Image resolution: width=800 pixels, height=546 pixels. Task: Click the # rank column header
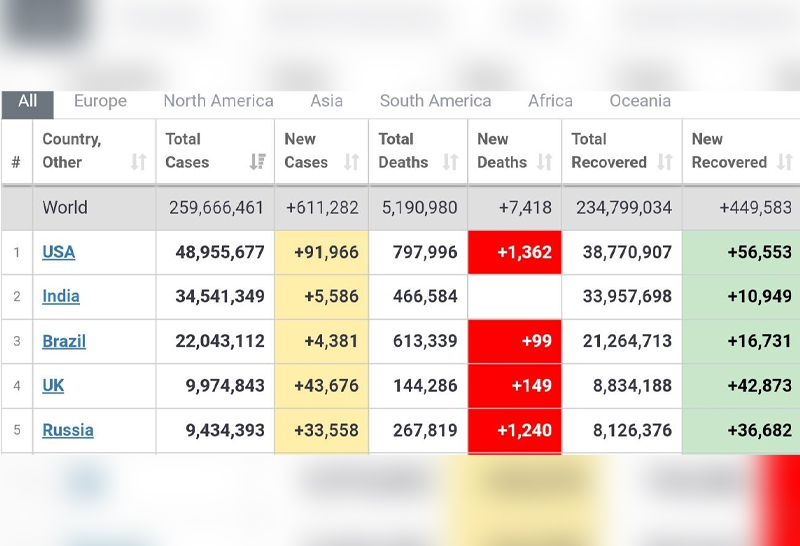pos(16,162)
